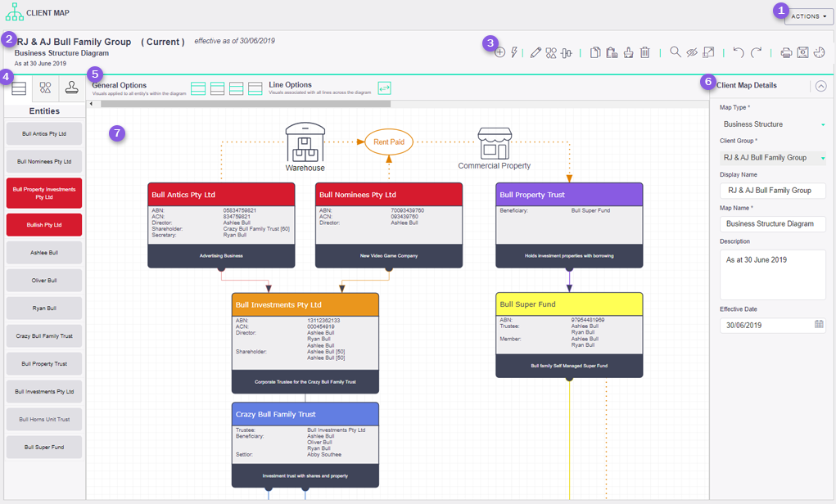Screen dimensions: 836x504
Task: Toggle the Line Options arrows icon
Action: (384, 88)
